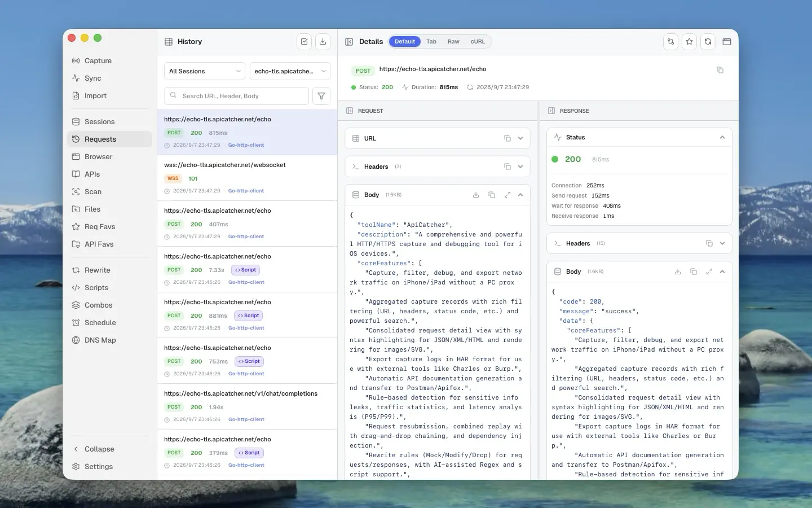Open Rewrite in the sidebar
Screen dimensions: 812x508
109,270
